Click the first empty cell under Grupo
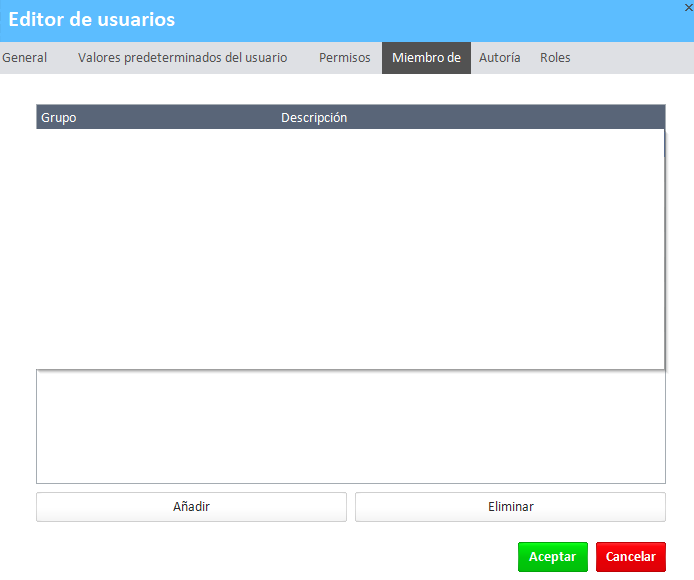Screen dimensions: 694x580 coord(150,140)
